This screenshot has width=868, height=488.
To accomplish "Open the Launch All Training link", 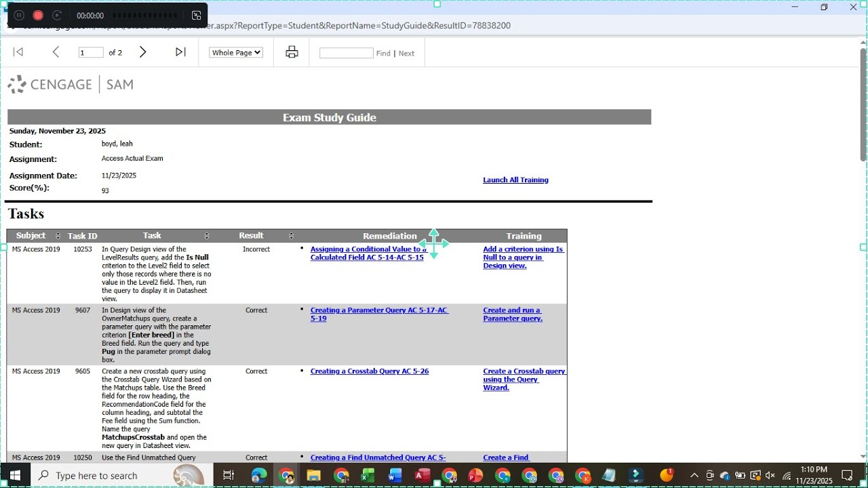I will [515, 180].
